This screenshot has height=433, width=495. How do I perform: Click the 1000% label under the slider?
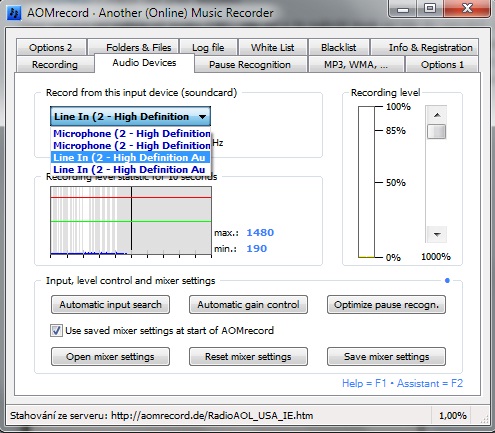pos(436,257)
